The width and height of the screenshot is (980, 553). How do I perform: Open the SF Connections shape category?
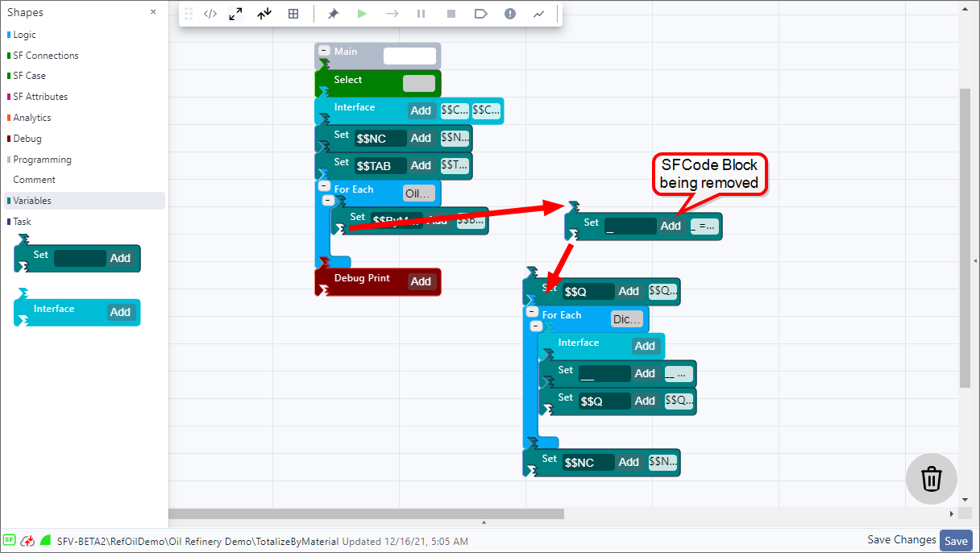tap(45, 56)
